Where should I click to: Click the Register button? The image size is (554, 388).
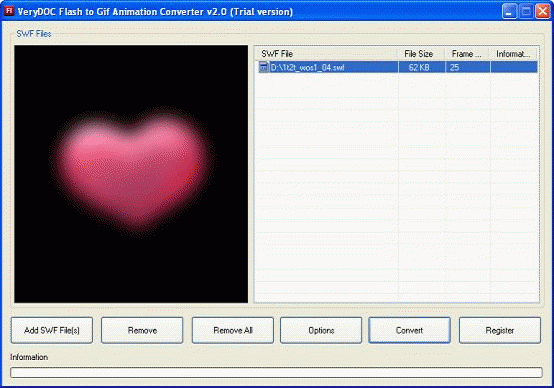click(500, 330)
